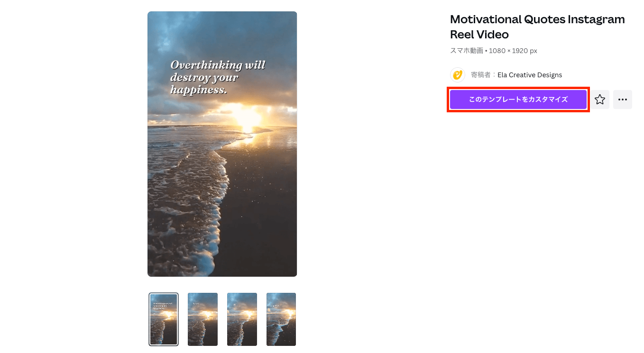Select the second page thumbnail
644x353 pixels.
[x=202, y=319]
